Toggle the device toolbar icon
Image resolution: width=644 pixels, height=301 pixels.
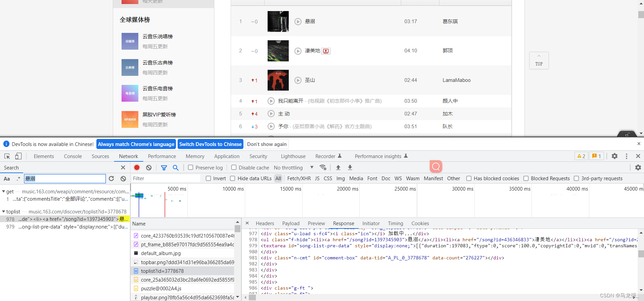click(x=18, y=156)
